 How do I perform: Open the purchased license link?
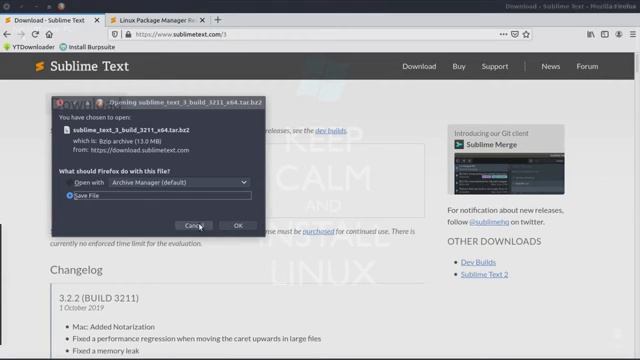318,231
